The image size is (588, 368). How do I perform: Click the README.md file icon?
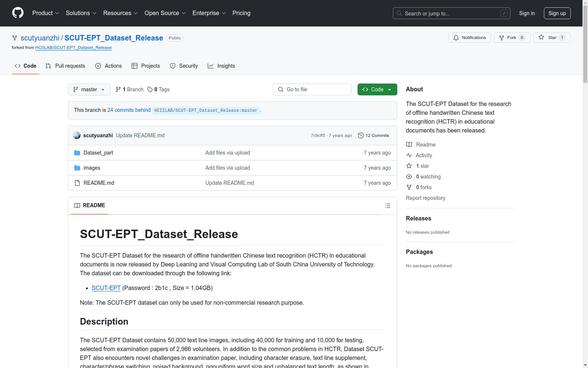click(x=77, y=183)
